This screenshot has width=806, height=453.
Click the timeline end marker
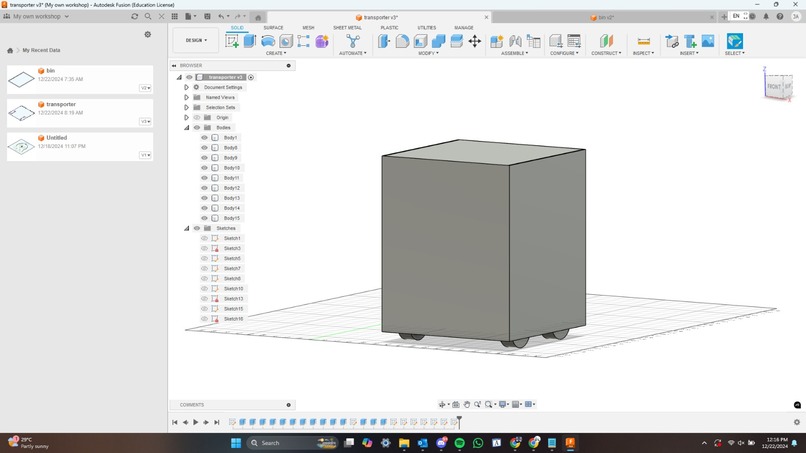point(459,422)
